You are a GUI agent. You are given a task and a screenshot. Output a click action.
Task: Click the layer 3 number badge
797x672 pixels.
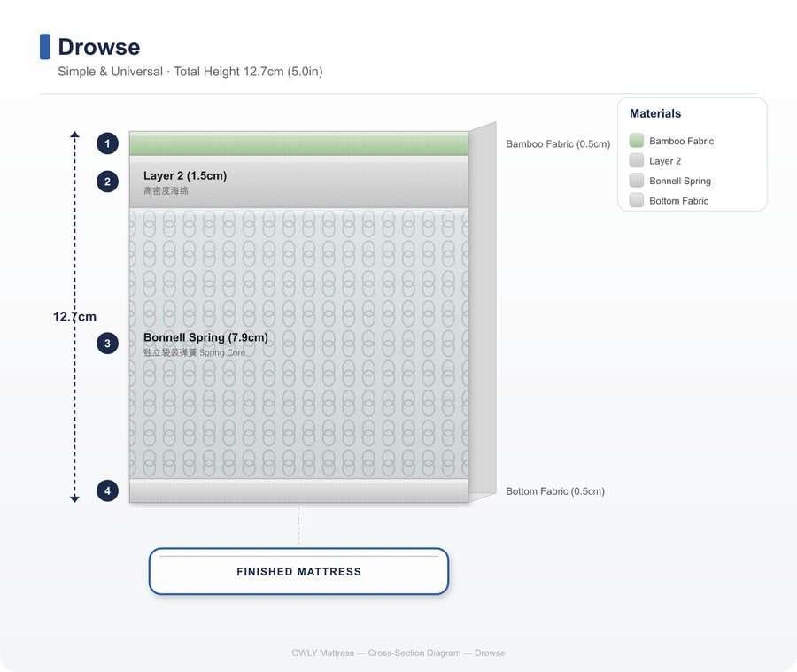107,344
